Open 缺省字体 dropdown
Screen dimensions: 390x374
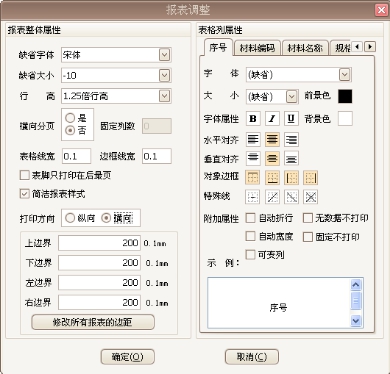(164, 55)
